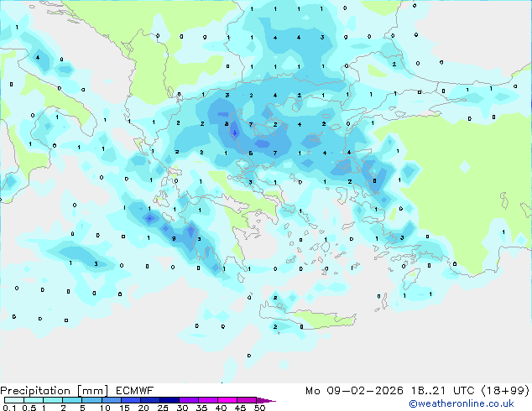This screenshot has width=532, height=411.
Task: Pick the 40–45 mm magenta legend swatch
Action: click(x=227, y=400)
